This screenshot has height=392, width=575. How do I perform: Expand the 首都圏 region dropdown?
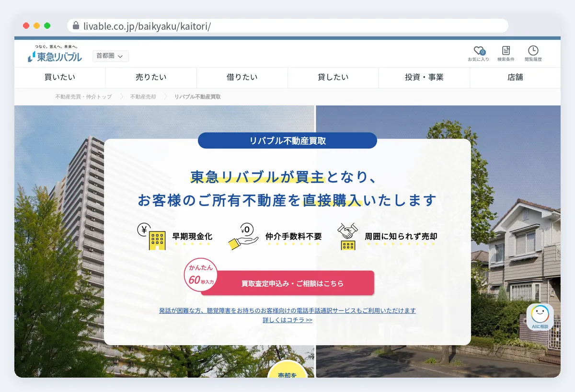pyautogui.click(x=110, y=56)
